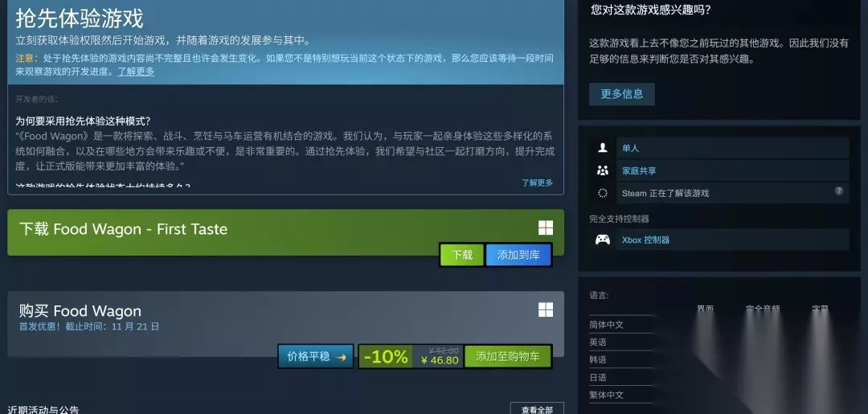Open the 了解更多 link in the early access notice
This screenshot has width=868, height=414.
click(x=136, y=72)
